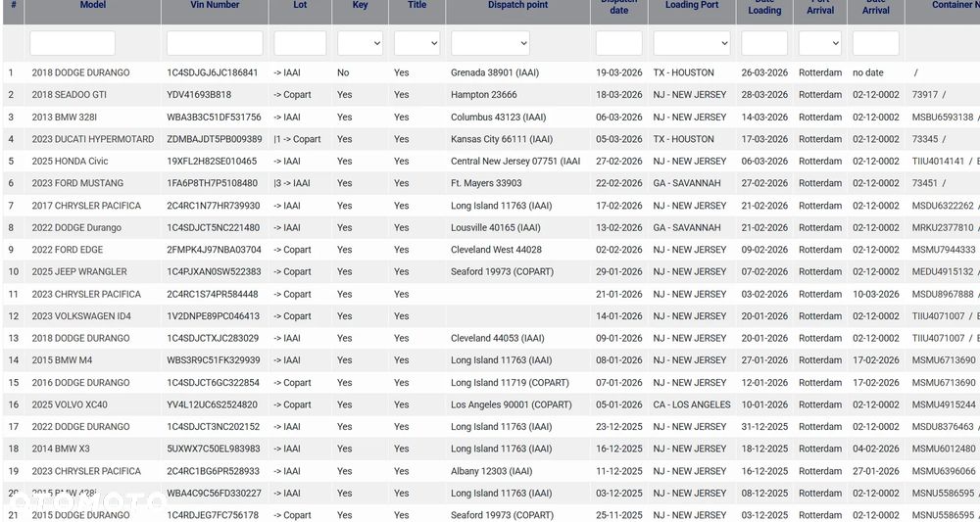Click dispatch date 19-03-2026
This screenshot has width=980, height=522.
tap(618, 72)
